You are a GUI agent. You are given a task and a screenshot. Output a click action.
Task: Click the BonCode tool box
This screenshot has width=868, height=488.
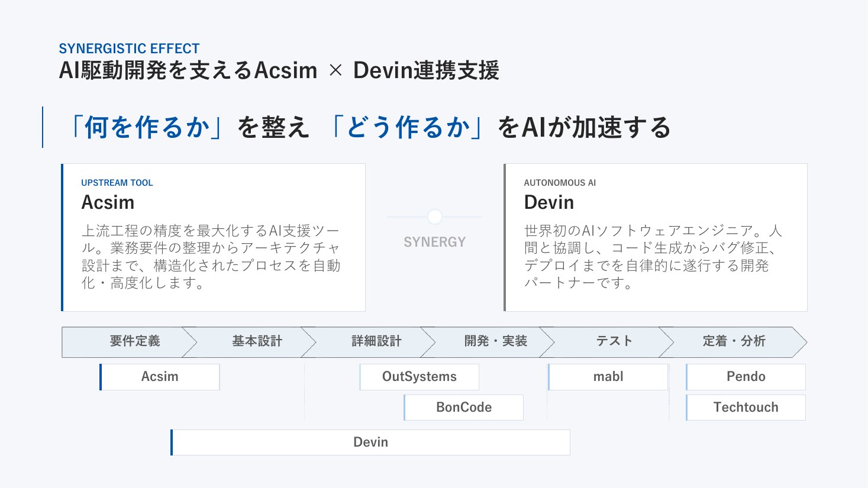coord(464,408)
